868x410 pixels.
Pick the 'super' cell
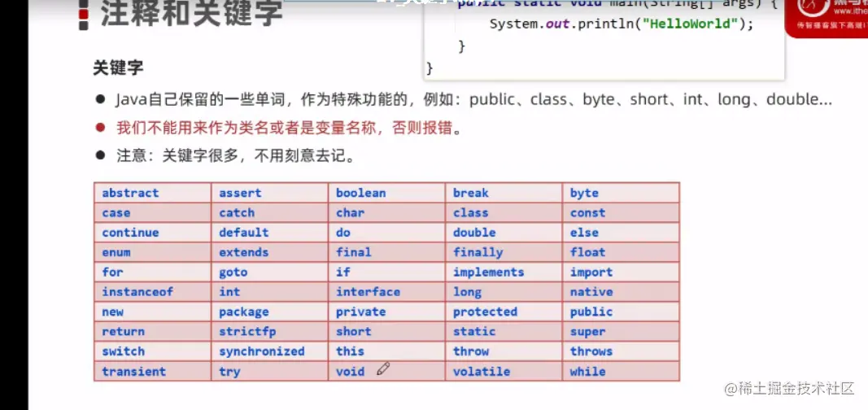click(x=622, y=332)
